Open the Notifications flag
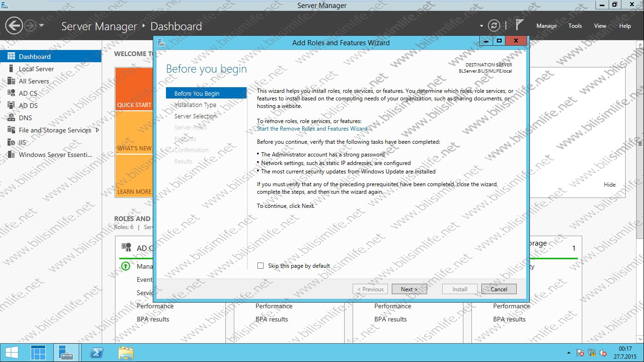The height and width of the screenshot is (362, 644). pyautogui.click(x=519, y=25)
